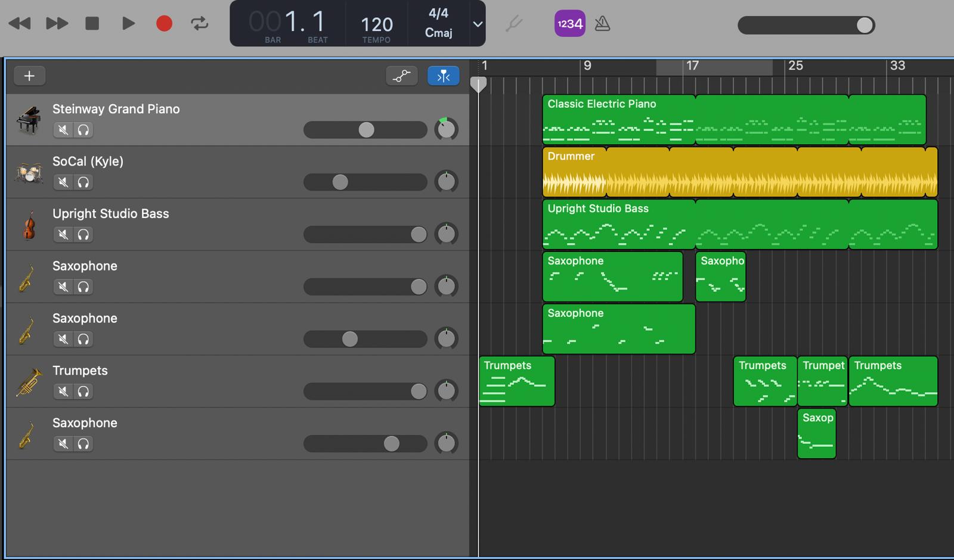Toggle the blue Catch playhead button
Screen dimensions: 954x560
click(x=443, y=76)
